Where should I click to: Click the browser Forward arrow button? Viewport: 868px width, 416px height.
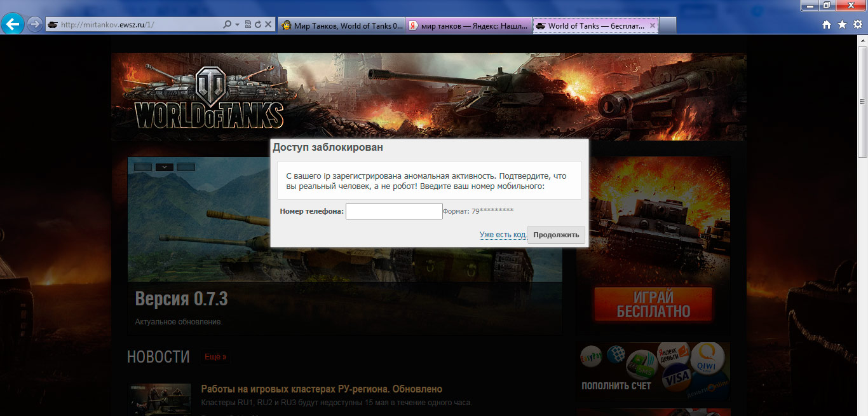click(34, 25)
